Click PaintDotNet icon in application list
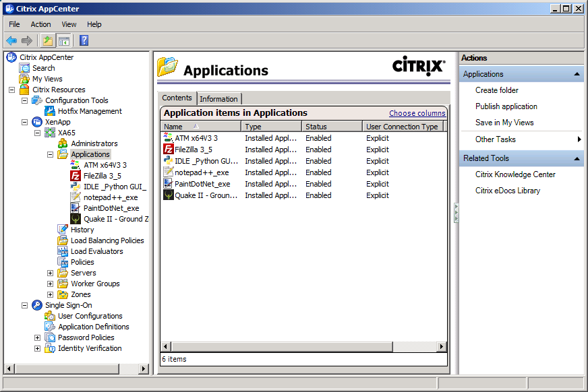The height and width of the screenshot is (392, 588). 169,184
